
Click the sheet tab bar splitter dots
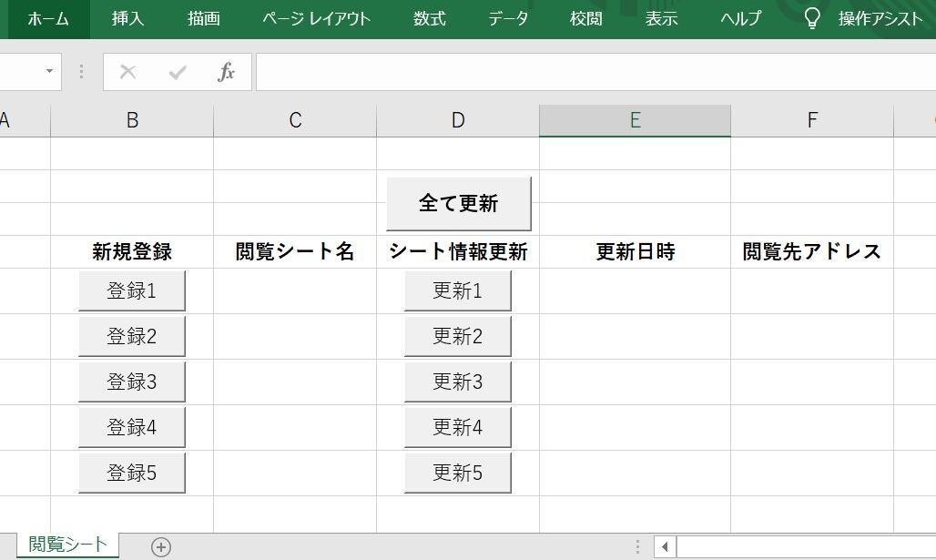point(638,546)
